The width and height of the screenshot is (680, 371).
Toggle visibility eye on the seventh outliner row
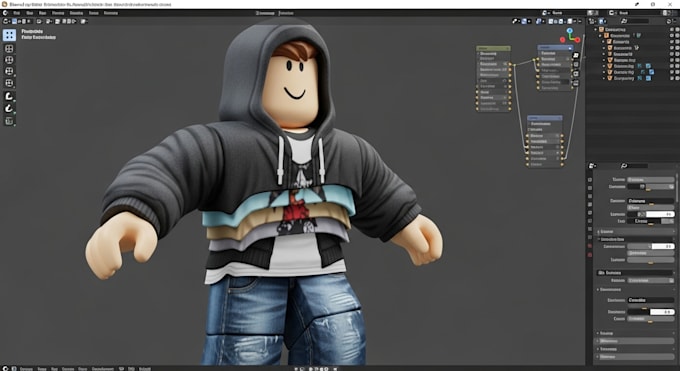672,66
